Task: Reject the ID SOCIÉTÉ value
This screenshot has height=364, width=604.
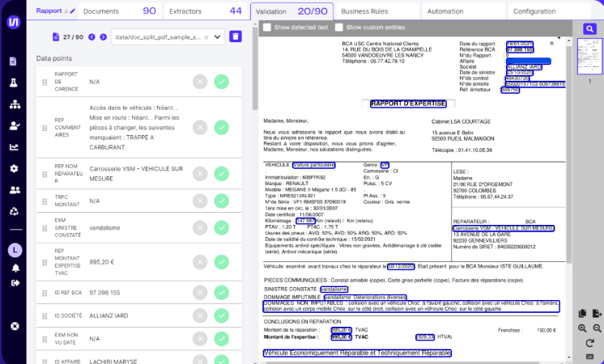Action: [200, 316]
